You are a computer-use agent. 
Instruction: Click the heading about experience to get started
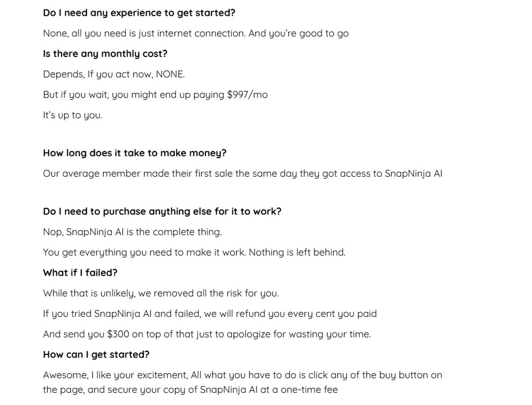(139, 13)
